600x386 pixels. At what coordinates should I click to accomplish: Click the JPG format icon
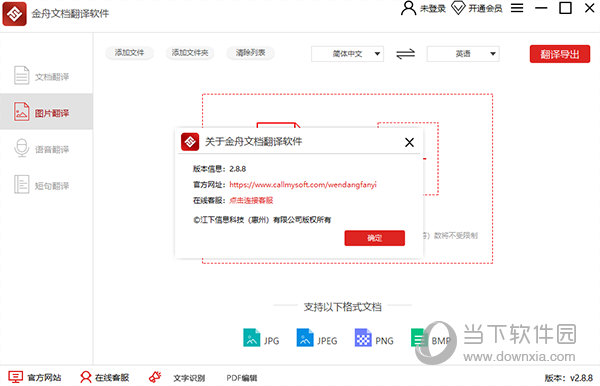251,338
